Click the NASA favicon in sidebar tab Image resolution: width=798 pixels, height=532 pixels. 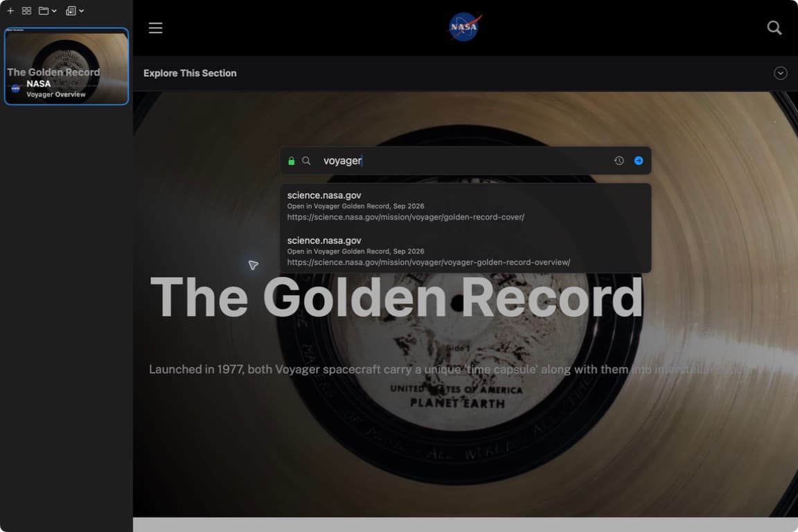point(16,89)
